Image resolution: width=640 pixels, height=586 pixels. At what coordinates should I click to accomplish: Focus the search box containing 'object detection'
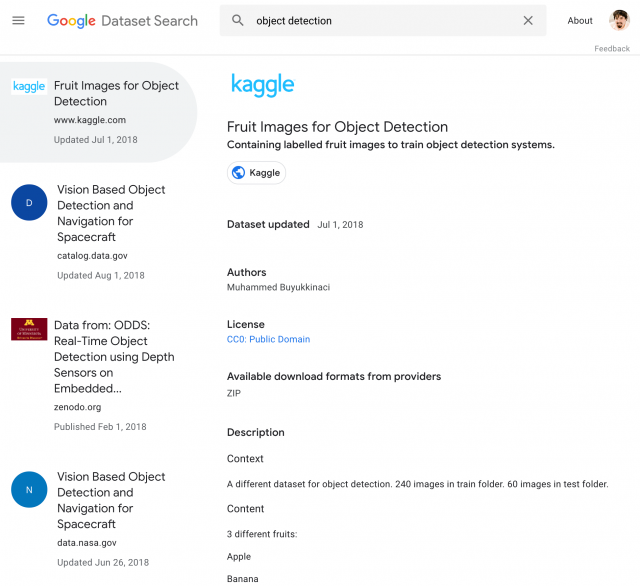[380, 20]
